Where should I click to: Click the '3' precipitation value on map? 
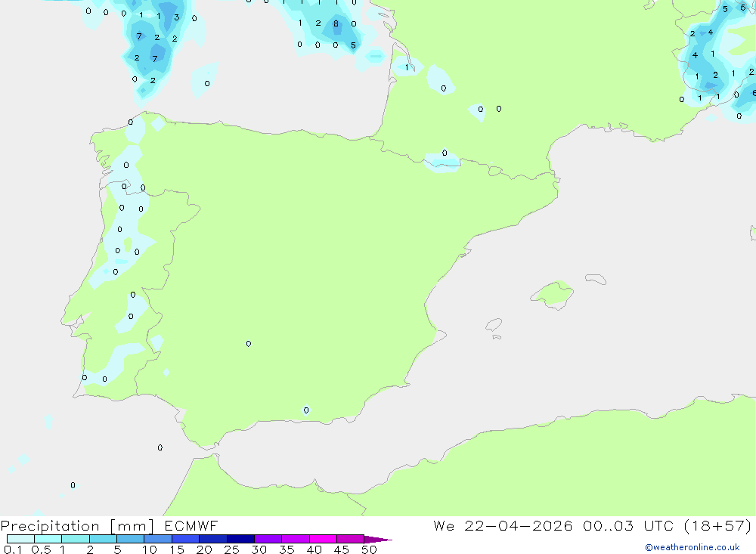point(176,17)
